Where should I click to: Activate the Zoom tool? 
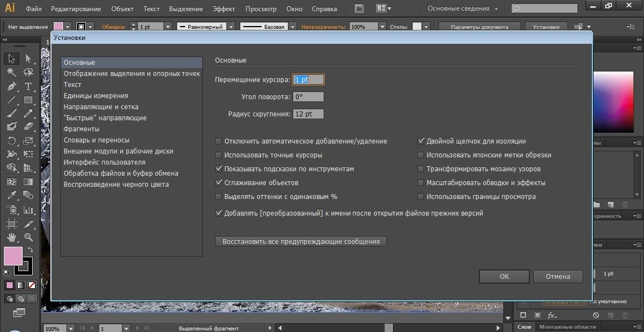28,237
